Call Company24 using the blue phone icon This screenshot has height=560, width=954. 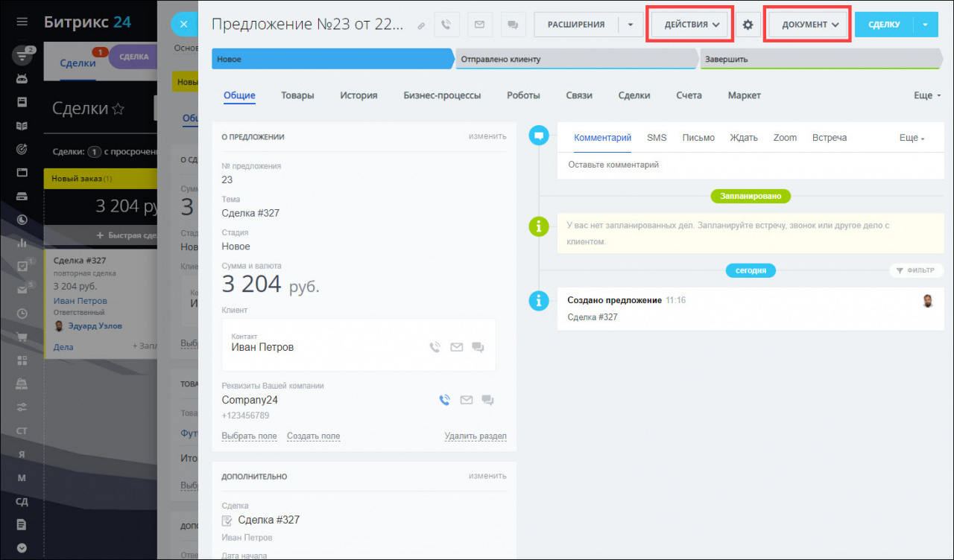coord(445,400)
